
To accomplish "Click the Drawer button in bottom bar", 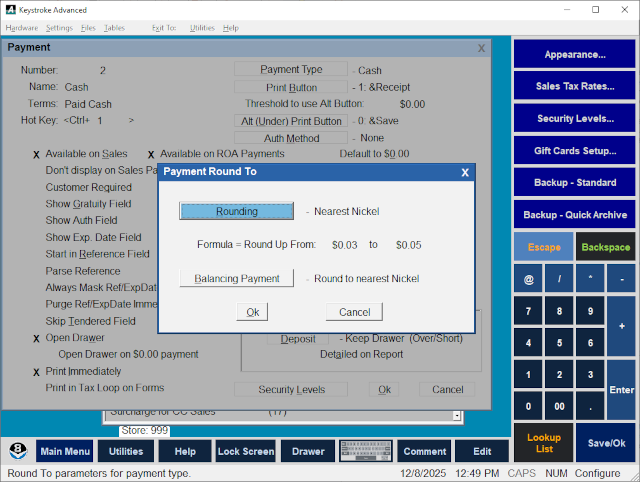I will [308, 451].
